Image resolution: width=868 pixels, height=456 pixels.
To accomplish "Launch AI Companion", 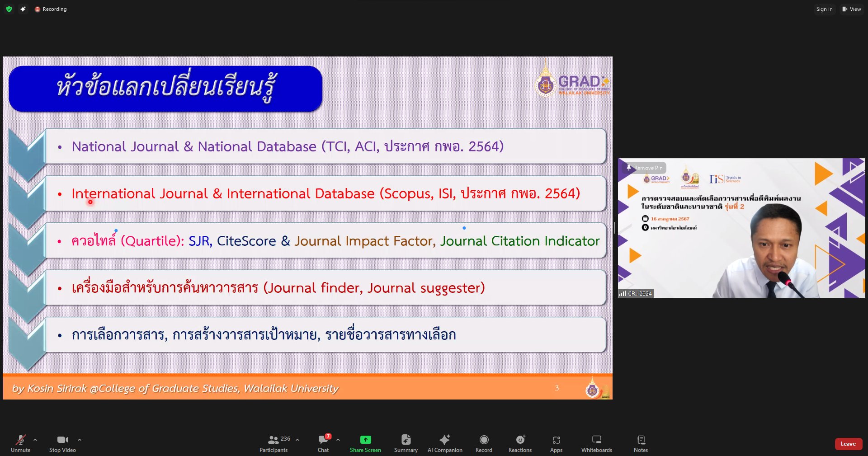I will point(445,443).
